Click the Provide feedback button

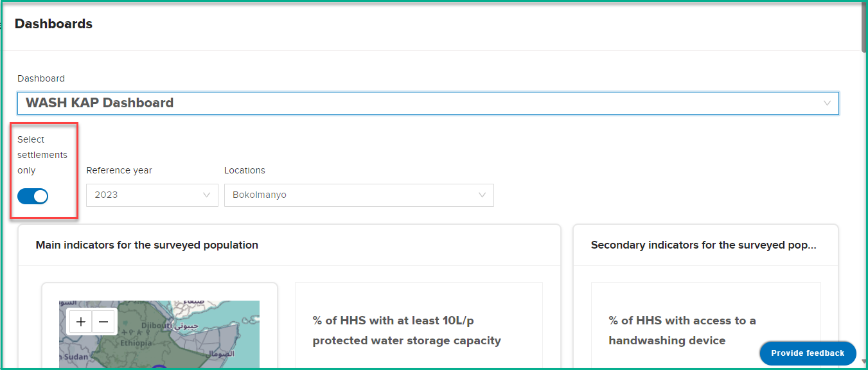click(808, 353)
